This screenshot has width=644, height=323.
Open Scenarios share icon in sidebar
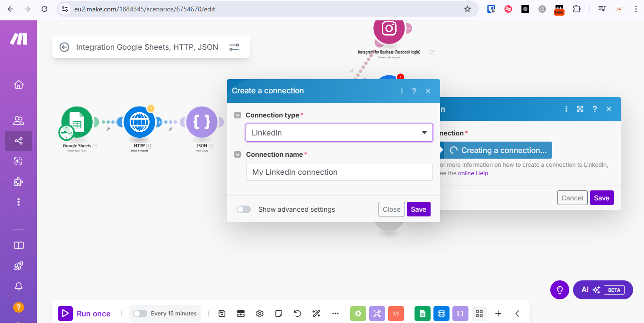pos(18,141)
